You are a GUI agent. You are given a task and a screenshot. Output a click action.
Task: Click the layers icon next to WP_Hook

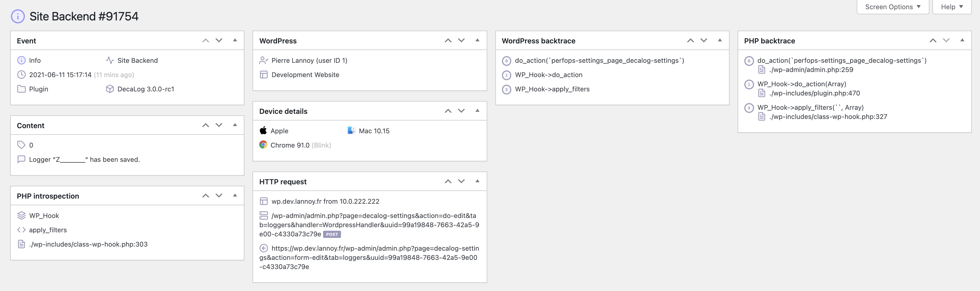point(21,215)
